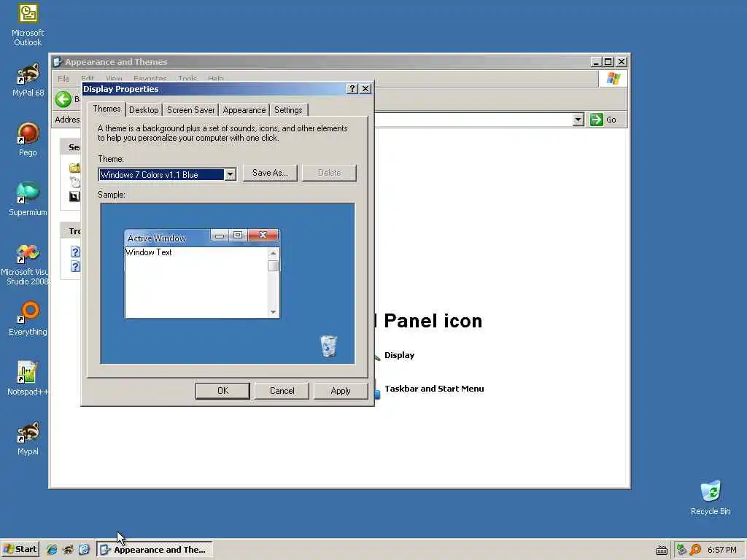Launch Internet Explorer from quick launch

52,550
